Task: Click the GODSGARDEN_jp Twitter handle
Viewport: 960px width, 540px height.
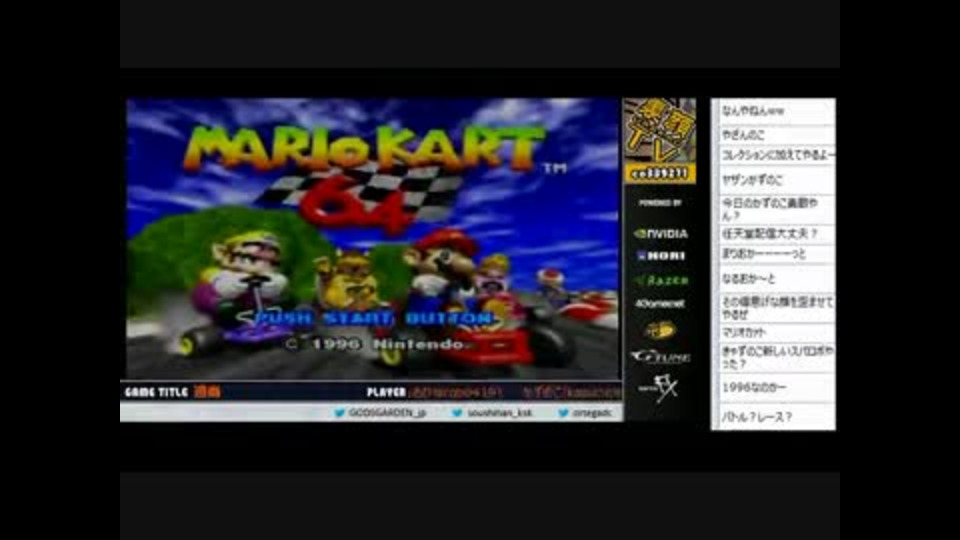Action: 387,413
